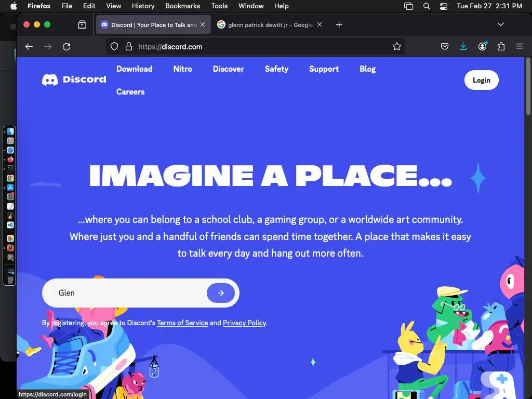Submit the username with the arrow button

(x=220, y=293)
